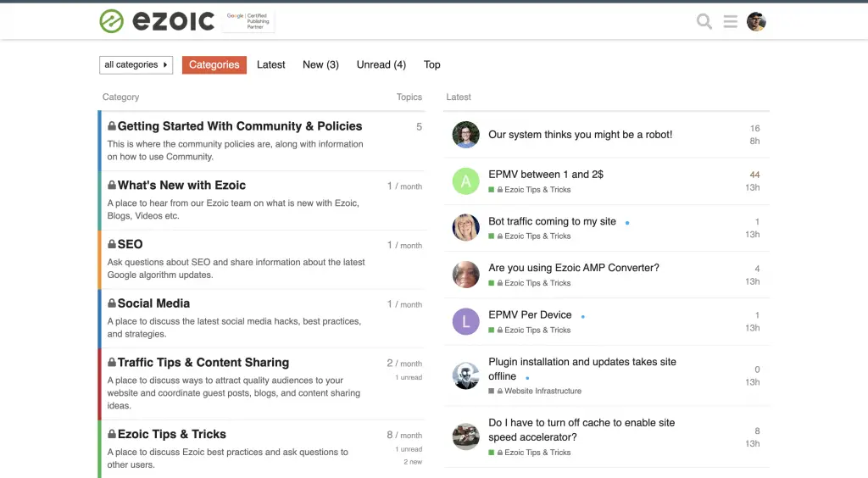Click Ezoic Tips & Tricks tag under cache topic
The image size is (868, 478).
[x=530, y=452]
